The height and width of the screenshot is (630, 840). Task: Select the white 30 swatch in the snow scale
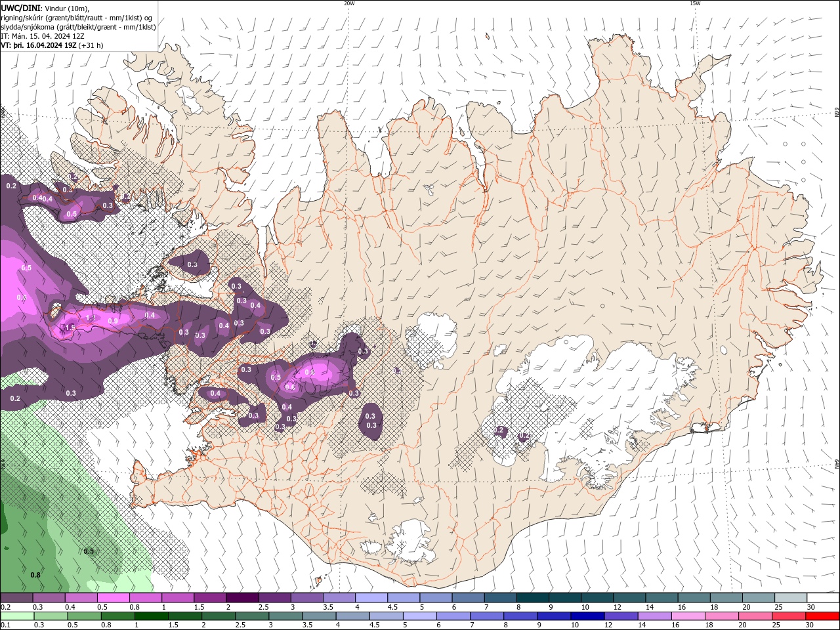click(x=822, y=598)
